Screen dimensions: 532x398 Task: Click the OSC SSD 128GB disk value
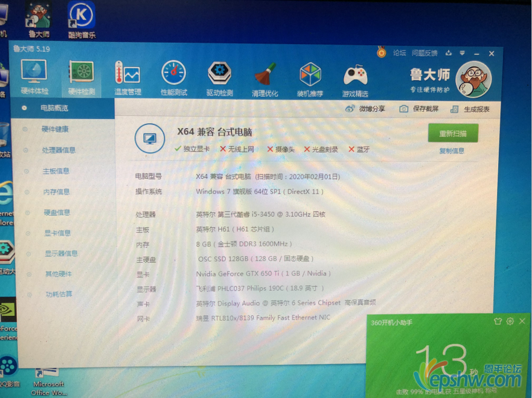pos(255,259)
